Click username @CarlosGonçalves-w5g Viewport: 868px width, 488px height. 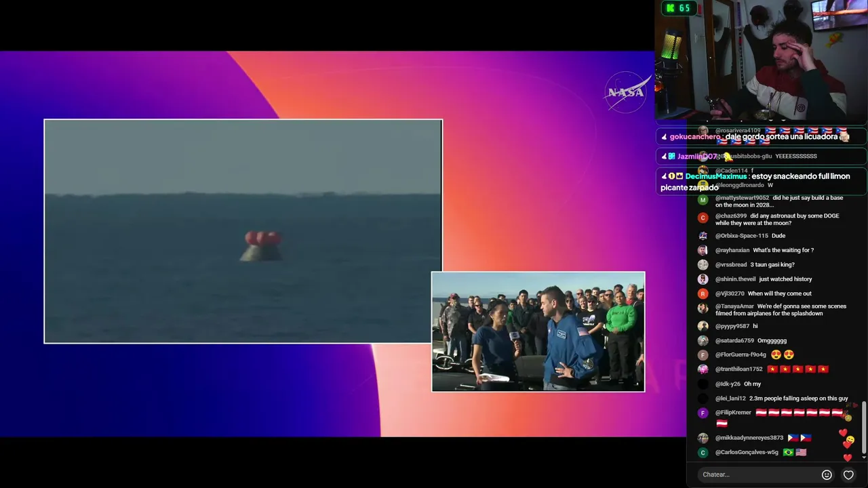tap(747, 452)
